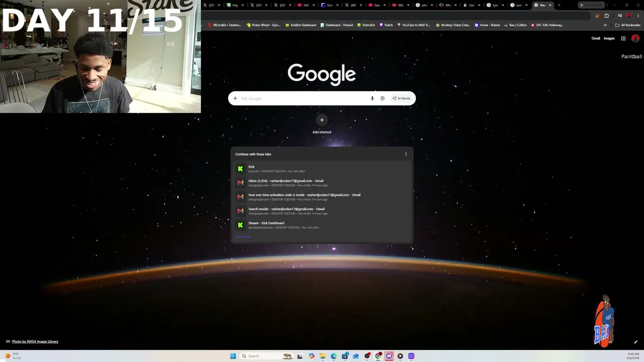Open the IRLToolkit Dashboard bookmark
This screenshot has width=644, height=362.
(x=224, y=25)
